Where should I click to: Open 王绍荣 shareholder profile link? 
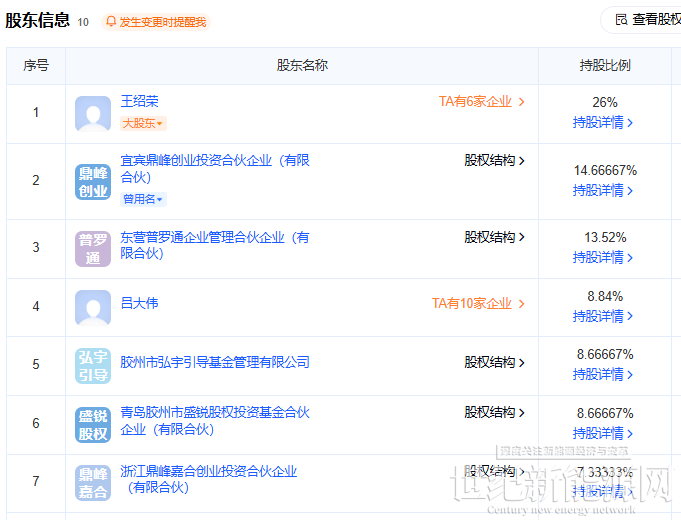click(x=140, y=101)
